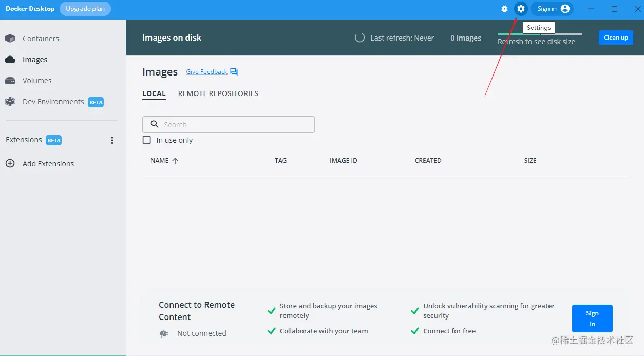Click the Sign in button in title bar
Viewport: 644px width, 356px height.
tap(553, 9)
